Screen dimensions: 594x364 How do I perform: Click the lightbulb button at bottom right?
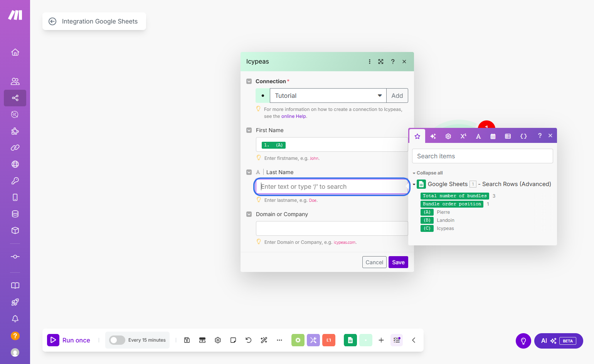pyautogui.click(x=523, y=341)
